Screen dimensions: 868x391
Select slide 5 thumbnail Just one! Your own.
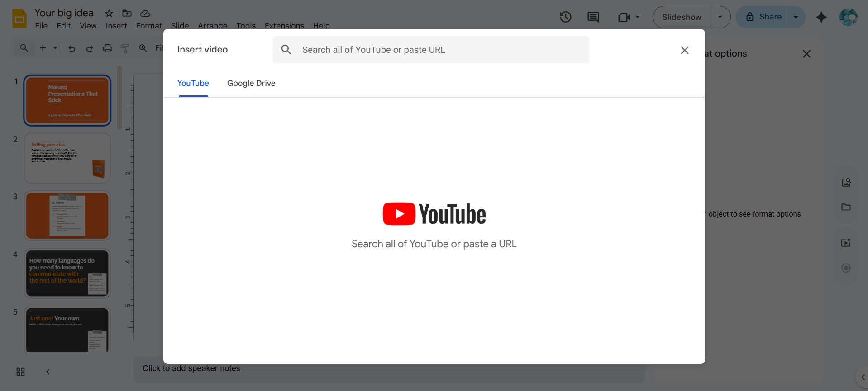tap(67, 329)
